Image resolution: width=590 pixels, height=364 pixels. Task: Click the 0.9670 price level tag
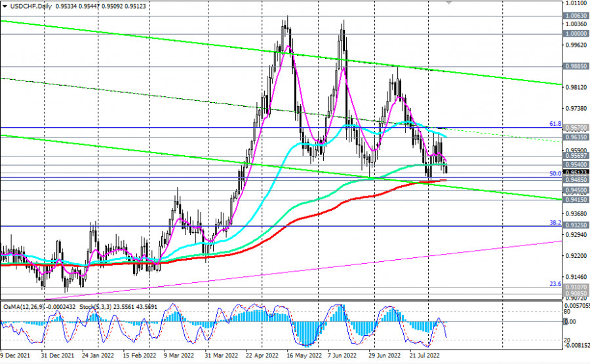tap(576, 127)
